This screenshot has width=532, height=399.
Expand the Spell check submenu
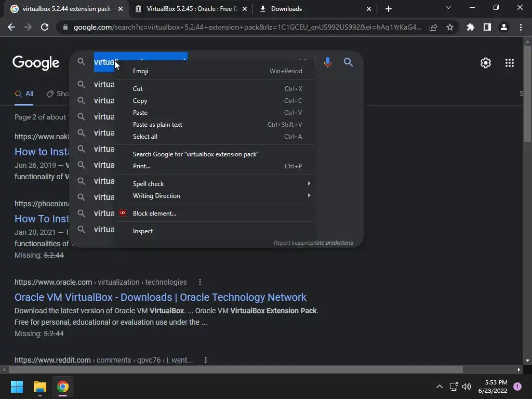[x=215, y=183]
